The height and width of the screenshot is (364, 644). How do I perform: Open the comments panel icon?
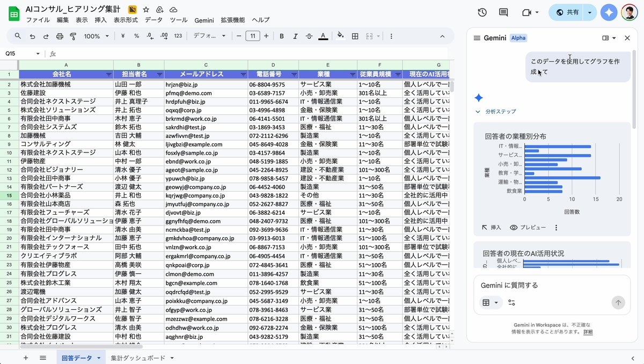[x=503, y=12]
